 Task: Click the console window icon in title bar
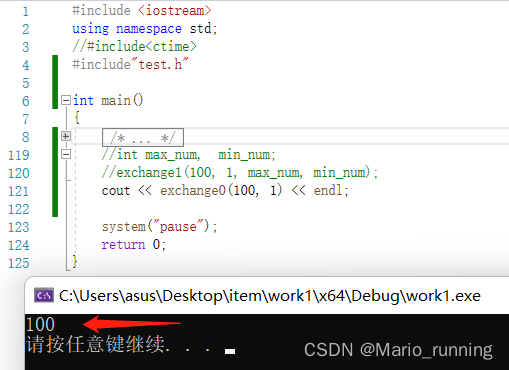44,295
